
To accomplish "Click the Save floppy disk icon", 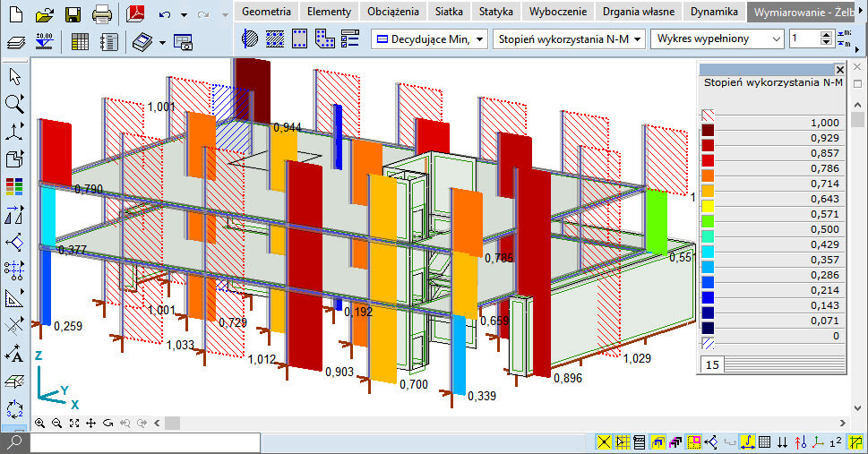I will click(x=73, y=14).
